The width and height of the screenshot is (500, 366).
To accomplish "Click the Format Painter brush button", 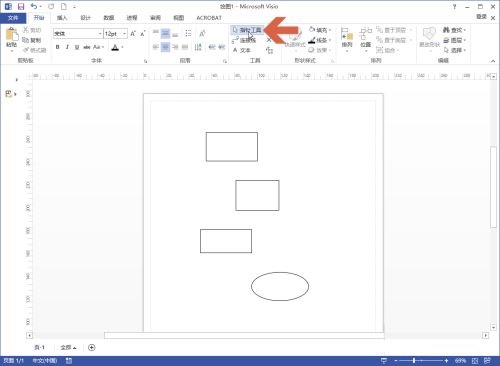I will (35, 50).
